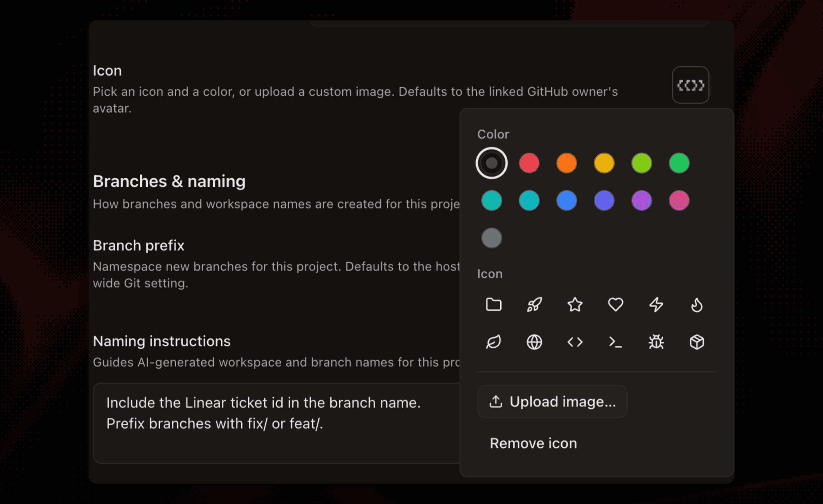Choose the lightning bolt icon

coord(656,305)
